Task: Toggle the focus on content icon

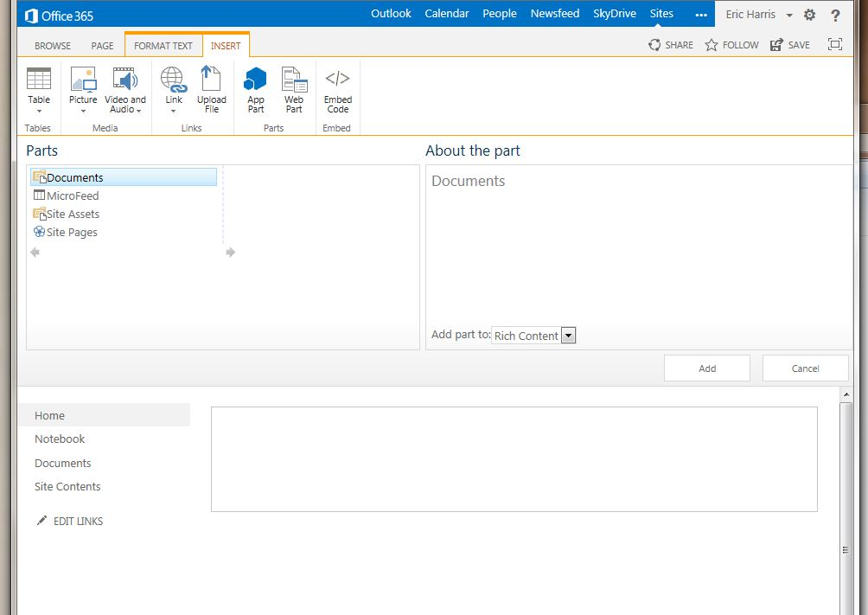Action: click(x=835, y=44)
